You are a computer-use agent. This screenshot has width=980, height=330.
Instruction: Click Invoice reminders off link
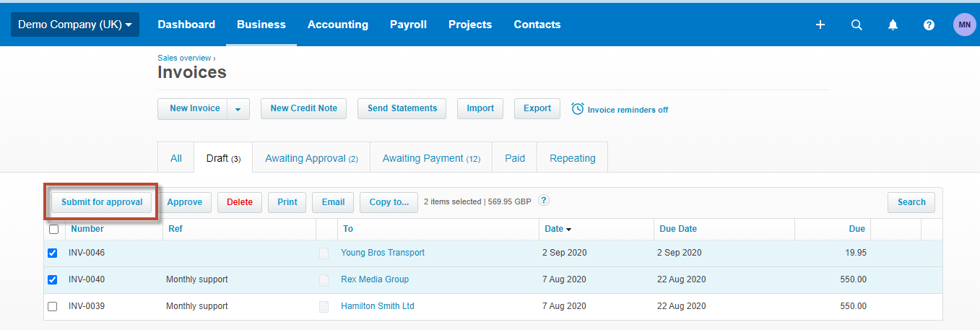628,110
